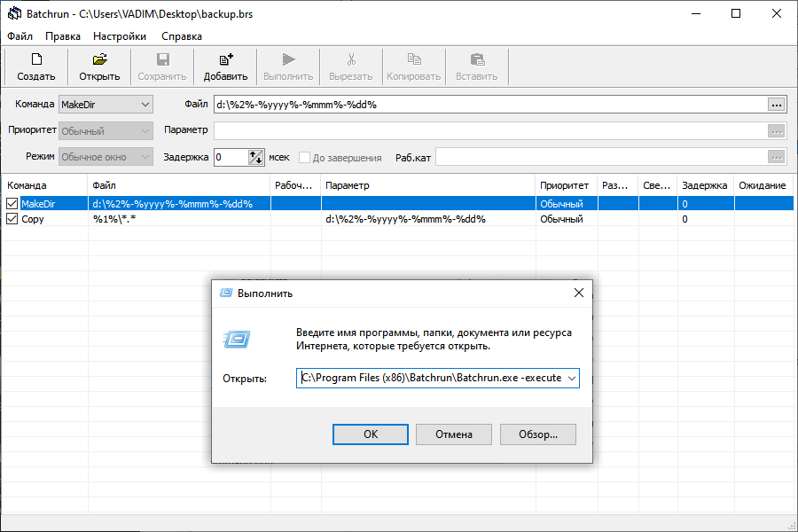
Task: Click the Создать (New) toolbar icon
Action: point(36,59)
